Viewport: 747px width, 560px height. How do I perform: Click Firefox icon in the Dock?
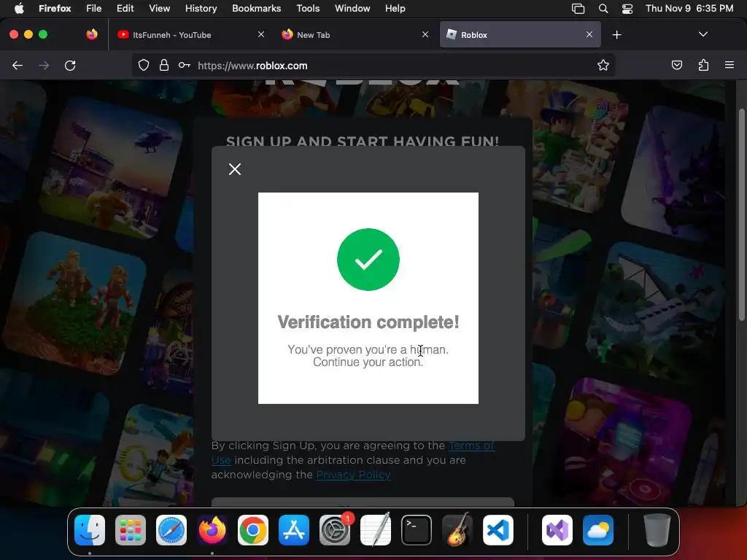(212, 530)
